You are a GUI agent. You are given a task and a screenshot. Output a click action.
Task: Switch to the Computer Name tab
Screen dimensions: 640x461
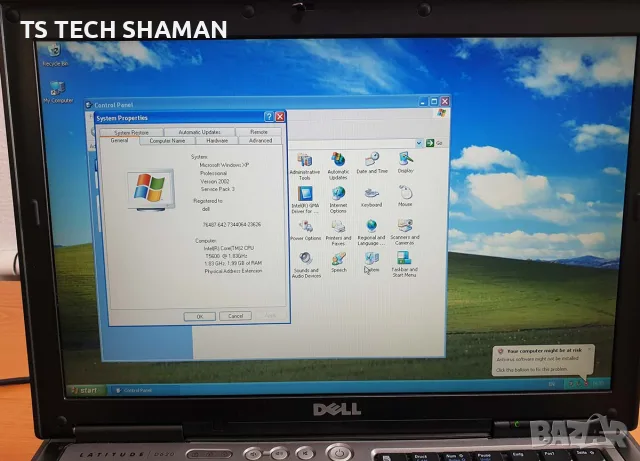167,140
